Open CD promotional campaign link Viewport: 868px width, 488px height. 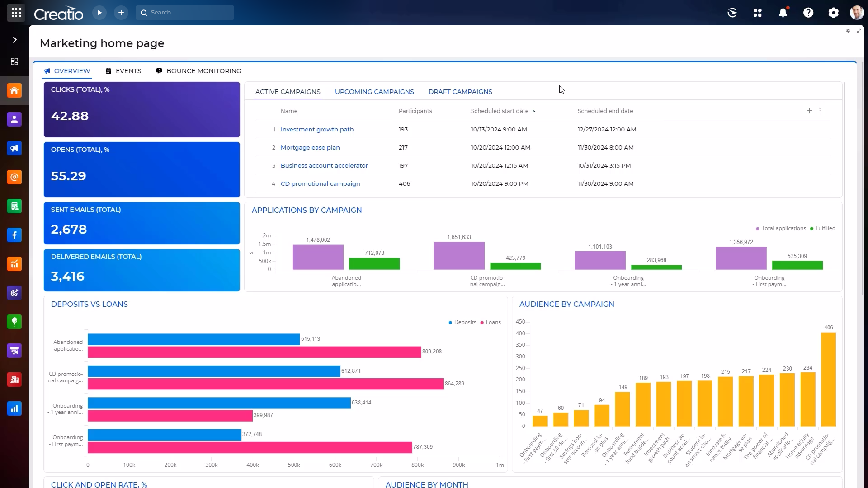(x=320, y=183)
